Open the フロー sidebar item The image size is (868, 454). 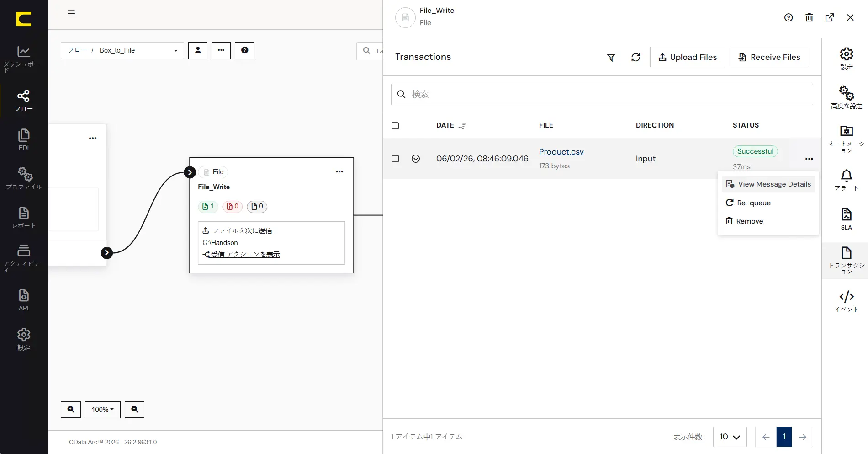[x=24, y=101]
